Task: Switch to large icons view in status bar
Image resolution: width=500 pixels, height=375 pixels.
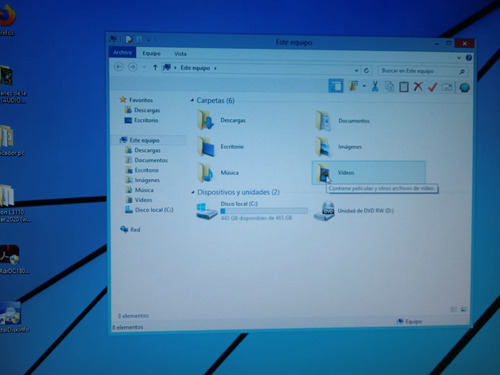Action: 464,310
